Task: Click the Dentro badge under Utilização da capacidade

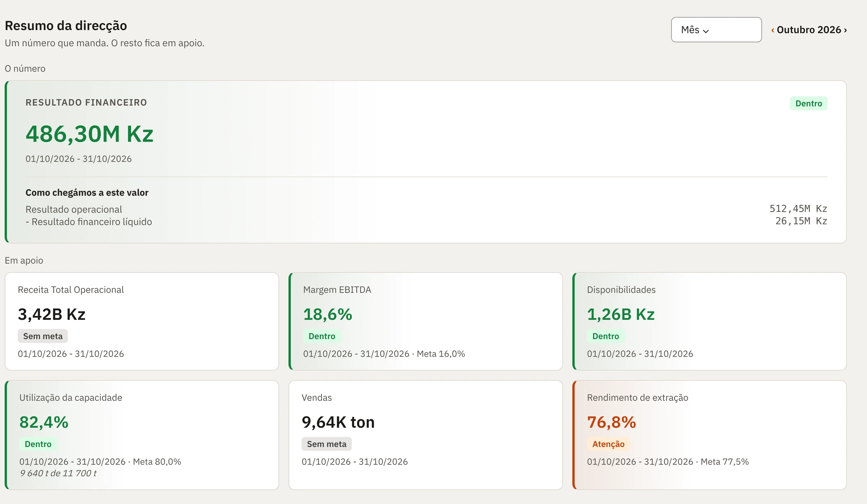Action: 38,444
